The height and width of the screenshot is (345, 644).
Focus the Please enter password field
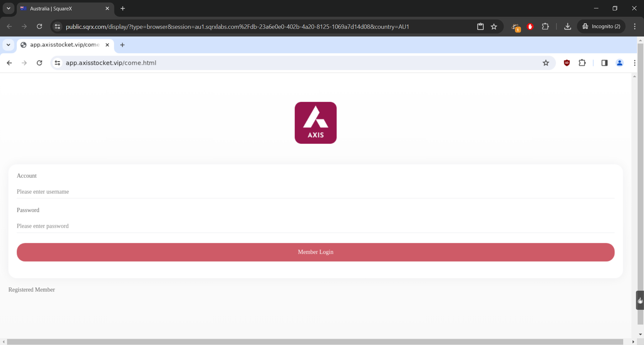point(315,226)
